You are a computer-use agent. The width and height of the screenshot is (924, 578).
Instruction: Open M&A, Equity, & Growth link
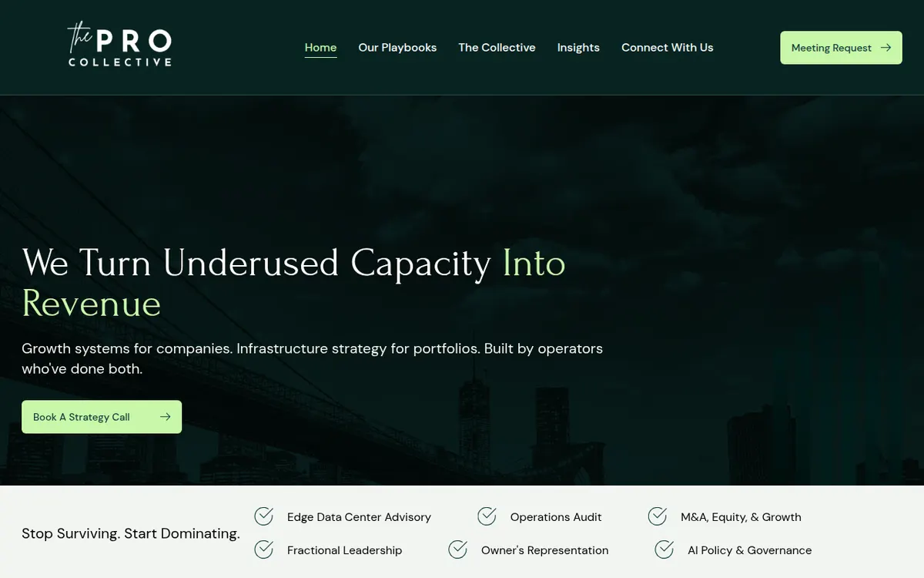pos(741,517)
